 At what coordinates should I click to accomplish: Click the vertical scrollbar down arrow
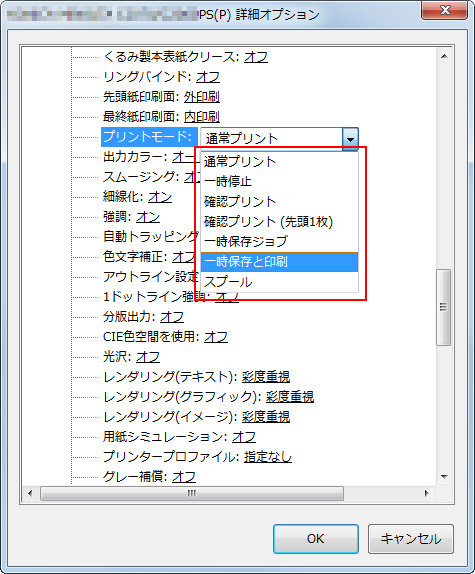[444, 477]
